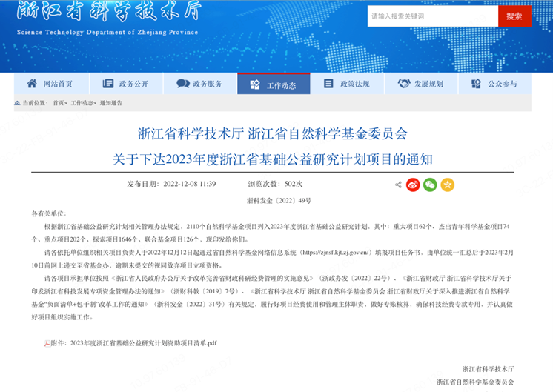Click the PDF icon before 附件

47,343
